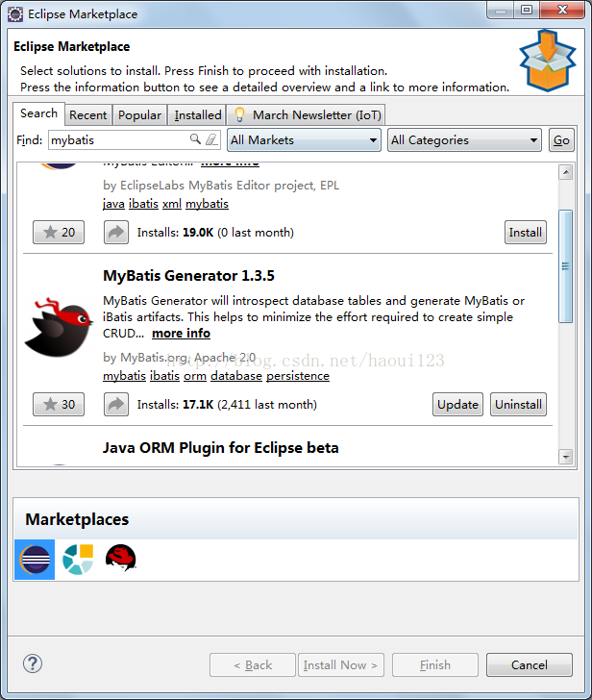
Task: Switch to the Recent tab
Action: 87,115
